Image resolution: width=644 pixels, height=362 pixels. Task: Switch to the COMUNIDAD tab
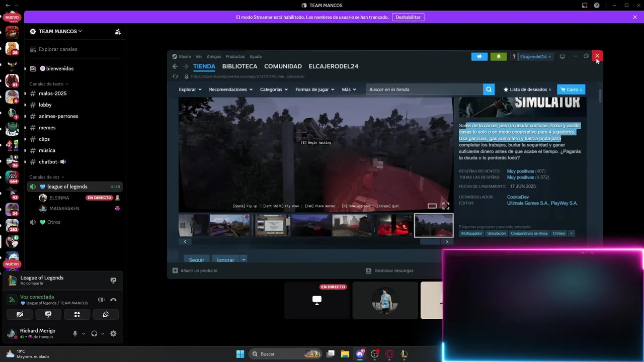(x=283, y=66)
